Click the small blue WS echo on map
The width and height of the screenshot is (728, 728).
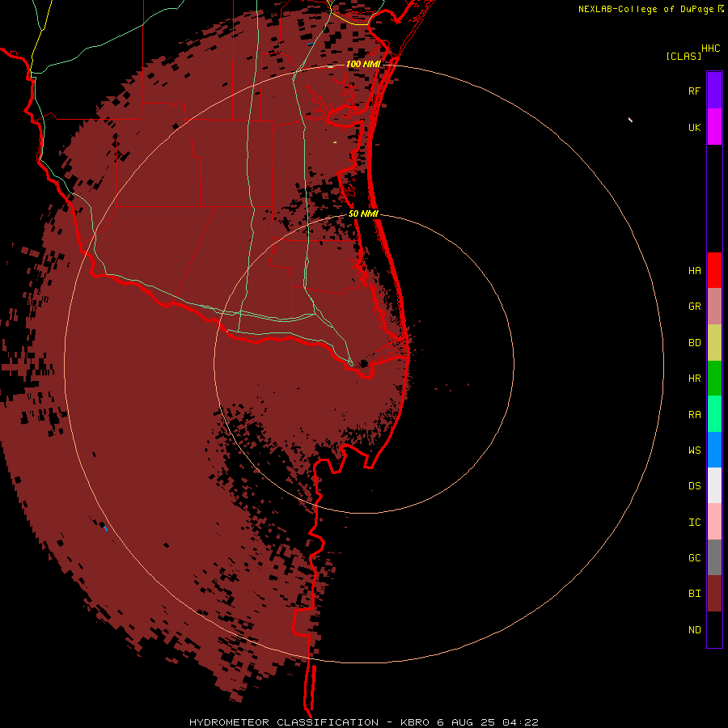(x=105, y=528)
